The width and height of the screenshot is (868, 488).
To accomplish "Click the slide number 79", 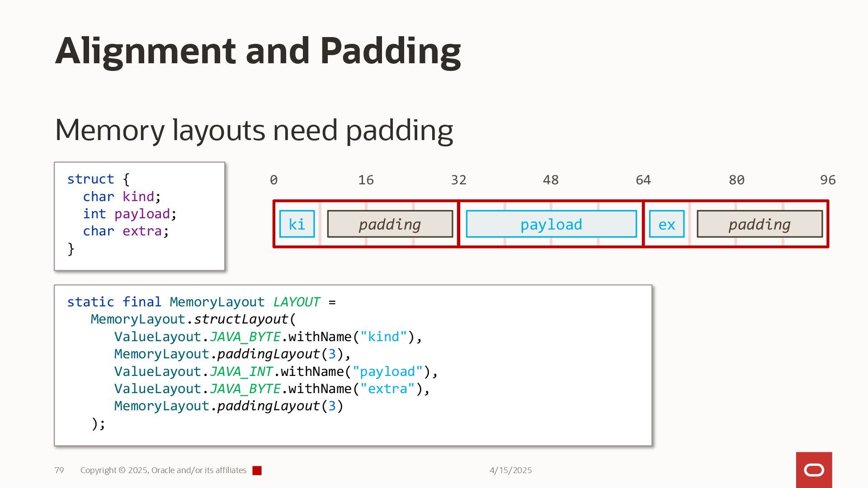I will pyautogui.click(x=59, y=470).
